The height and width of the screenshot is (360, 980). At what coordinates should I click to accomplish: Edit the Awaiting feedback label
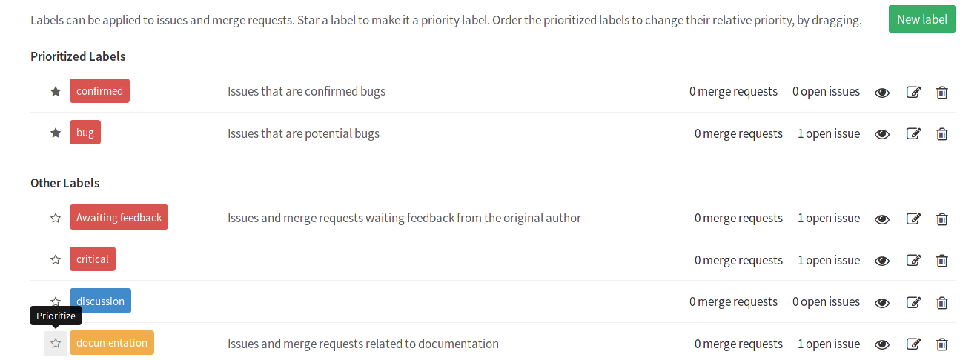(x=913, y=219)
